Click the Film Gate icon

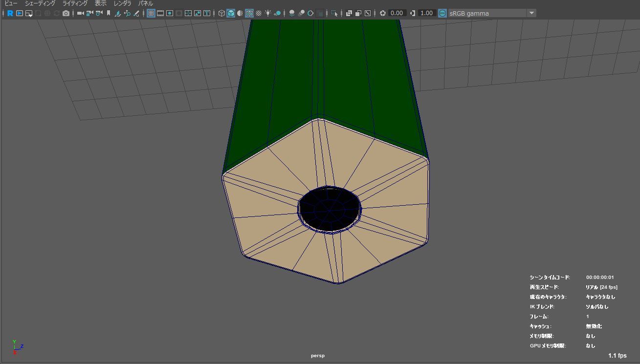160,13
